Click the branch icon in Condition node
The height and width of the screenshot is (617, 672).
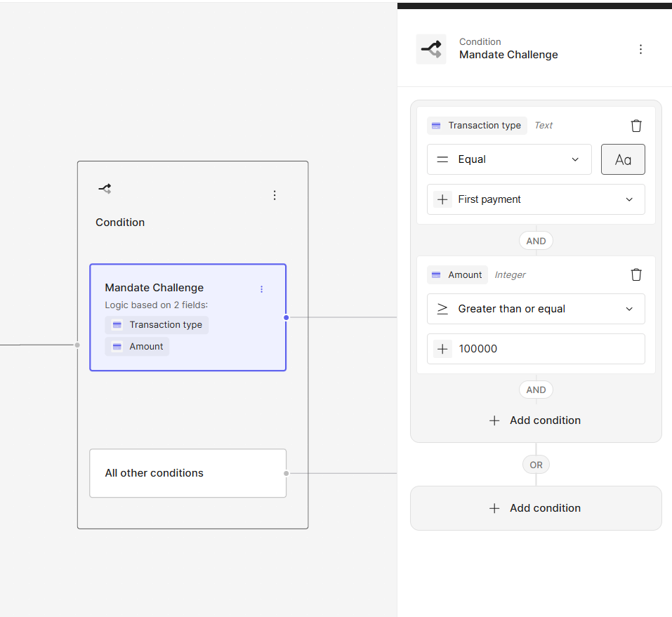[105, 189]
